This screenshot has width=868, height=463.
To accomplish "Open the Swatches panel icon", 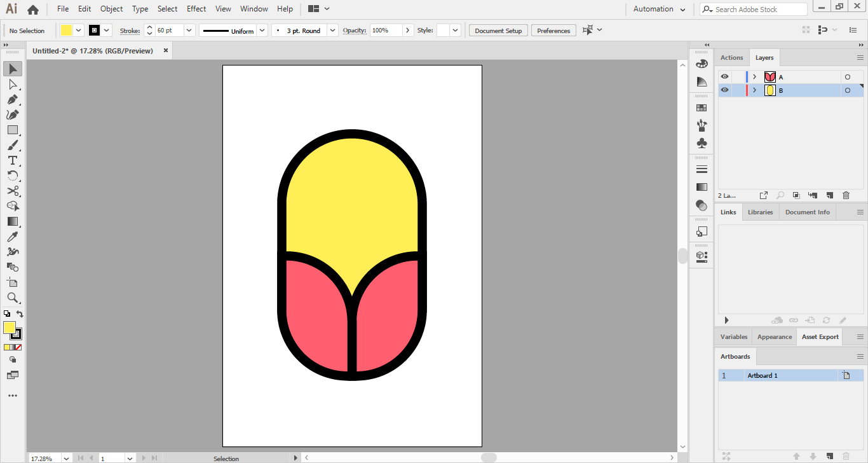I will click(702, 108).
